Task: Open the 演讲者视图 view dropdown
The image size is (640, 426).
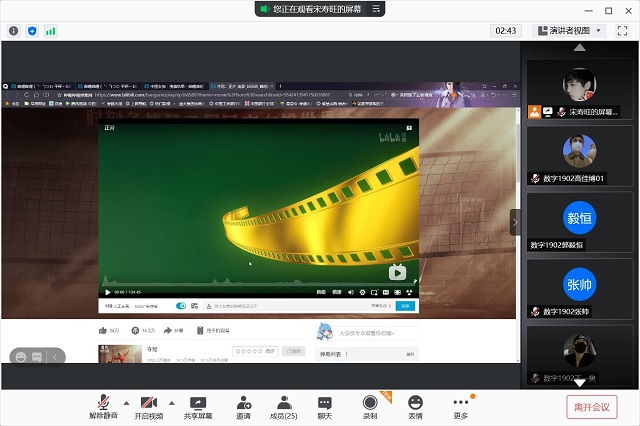Action: (568, 31)
